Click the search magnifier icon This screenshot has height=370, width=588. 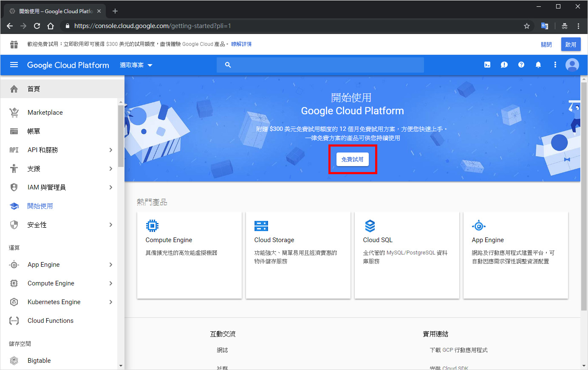coord(228,65)
